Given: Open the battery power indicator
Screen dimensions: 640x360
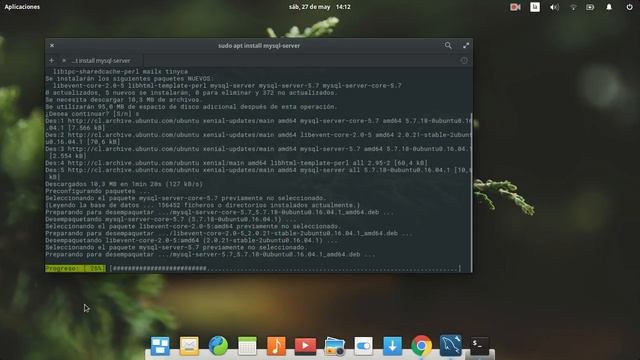Looking at the screenshot, I should click(590, 7).
